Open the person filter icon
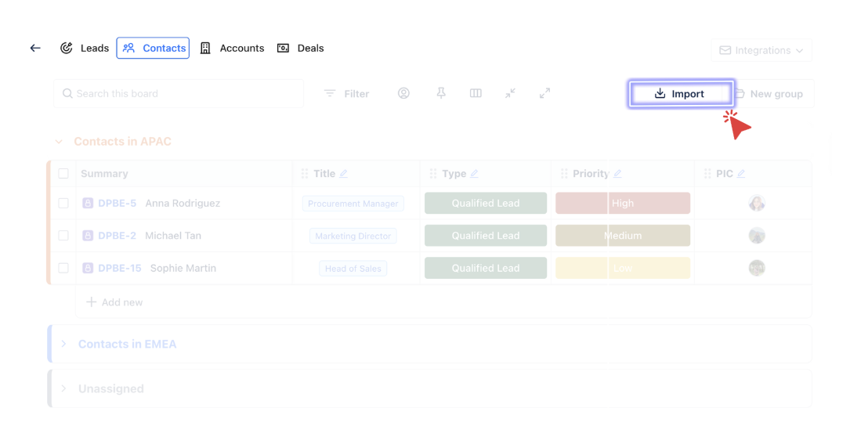Image resolution: width=868 pixels, height=437 pixels. click(x=403, y=93)
